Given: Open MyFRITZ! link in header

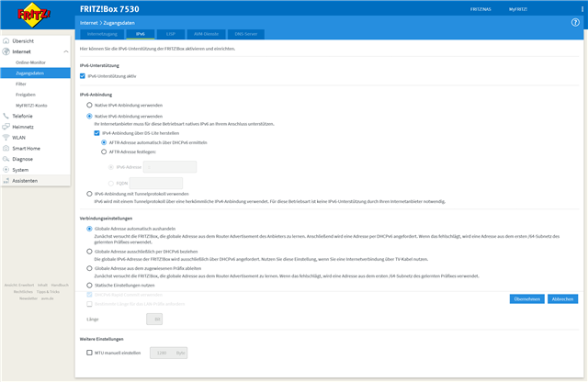Looking at the screenshot, I should (x=518, y=9).
